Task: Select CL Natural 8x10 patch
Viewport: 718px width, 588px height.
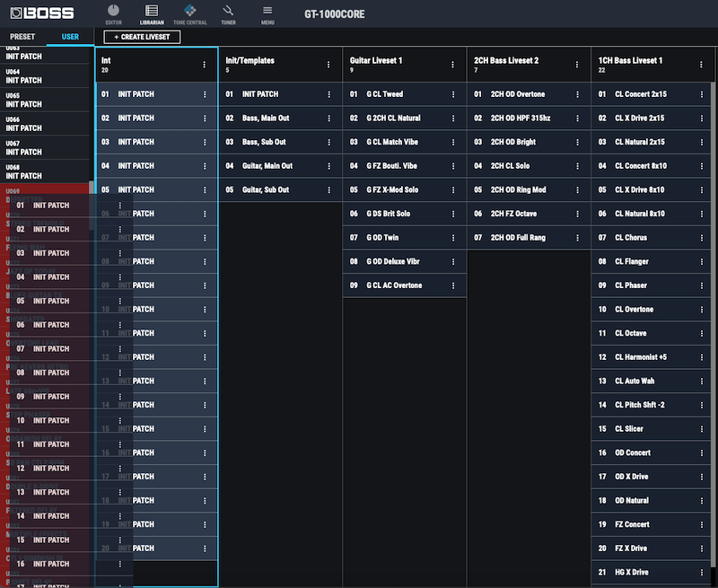Action: (652, 214)
